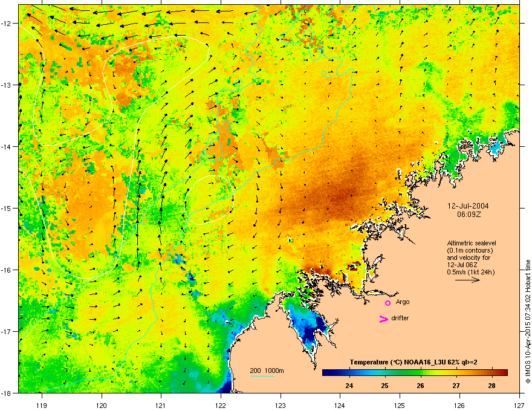532x411 pixels.
Task: Click the cyan 200 1000m depth contour legend line
Action: pos(262,376)
